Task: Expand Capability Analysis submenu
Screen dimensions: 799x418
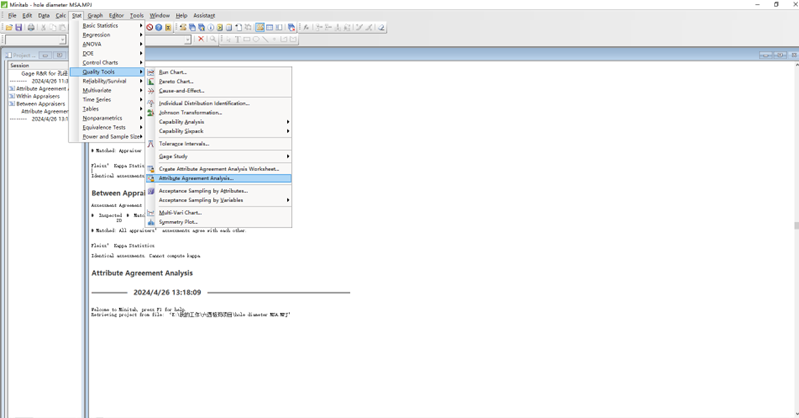Action: point(219,122)
